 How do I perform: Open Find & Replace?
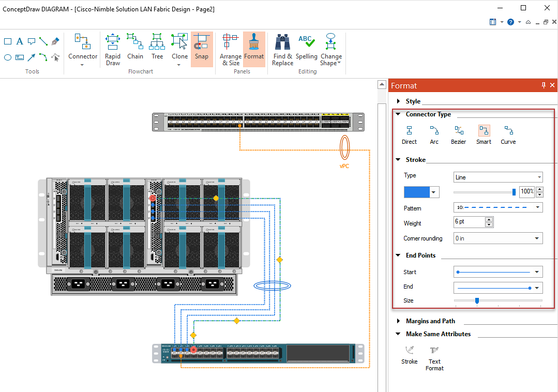282,49
